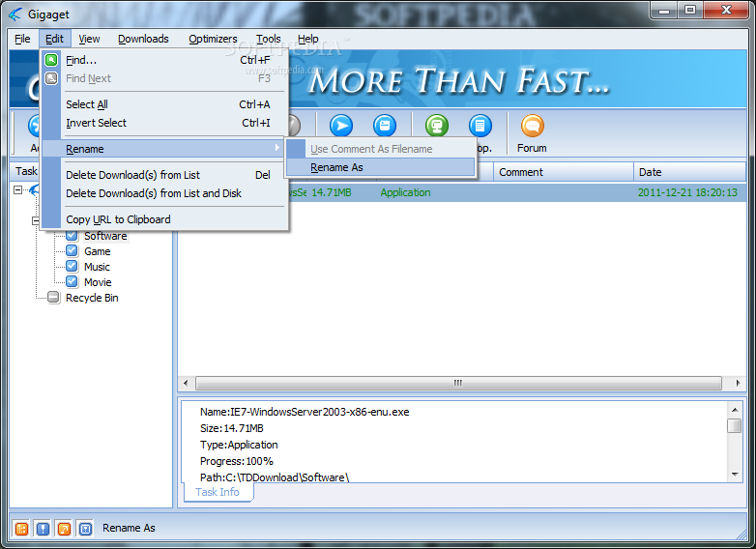Click the blue window toolbar icon
This screenshot has width=756, height=549.
click(x=385, y=126)
